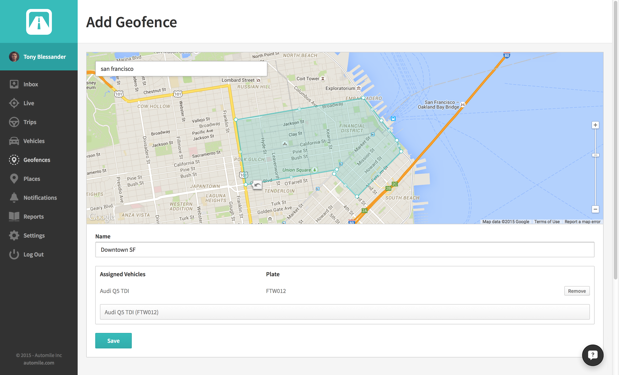619x375 pixels.
Task: Open the Vehicles section
Action: click(x=39, y=141)
